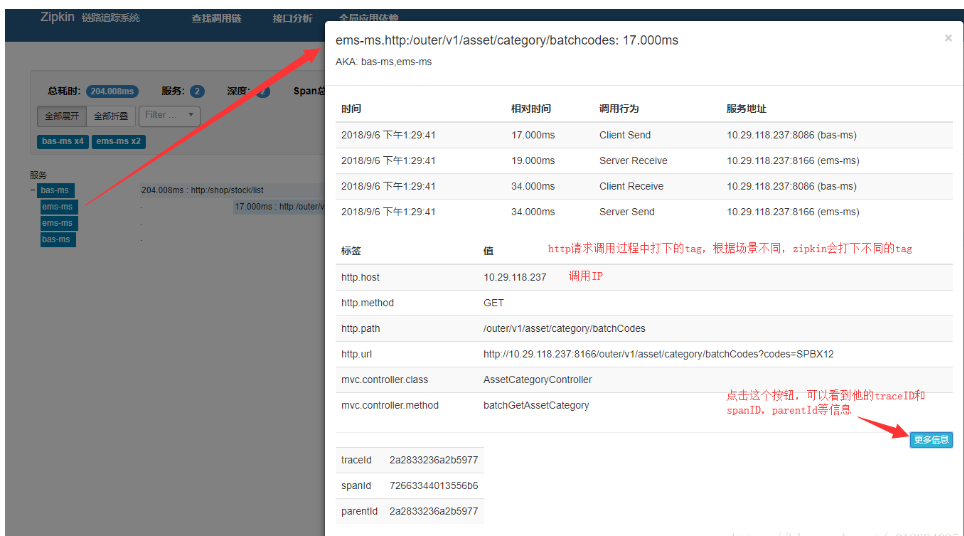Image resolution: width=964 pixels, height=536 pixels.
Task: Click the 全部展开 button
Action: (61, 116)
